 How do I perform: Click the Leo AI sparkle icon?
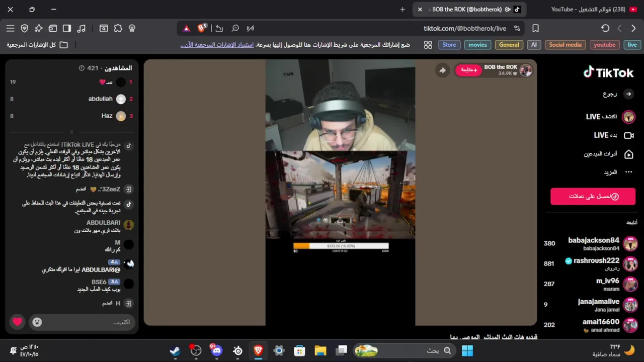click(39, 28)
